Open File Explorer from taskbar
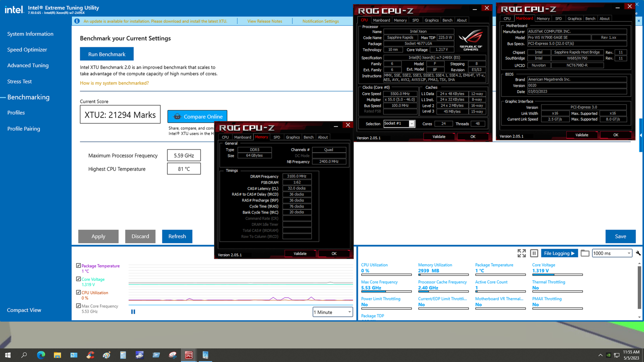Screen dimensions: 644x362 (57, 355)
